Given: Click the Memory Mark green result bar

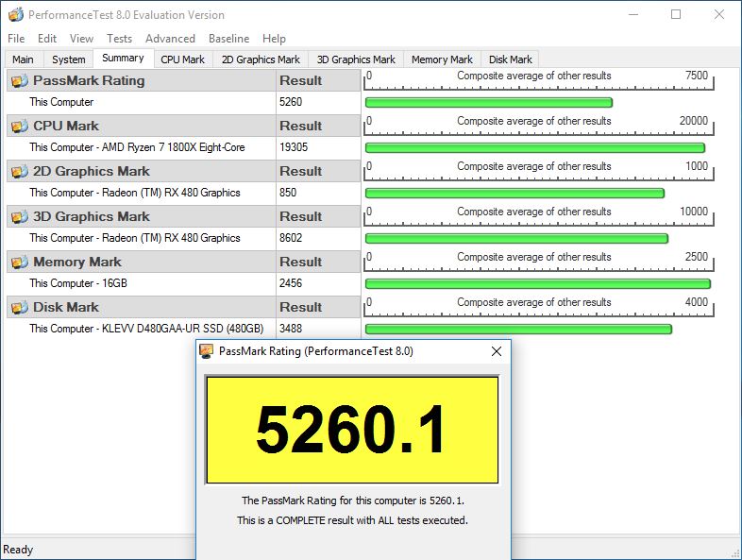Looking at the screenshot, I should coord(538,283).
